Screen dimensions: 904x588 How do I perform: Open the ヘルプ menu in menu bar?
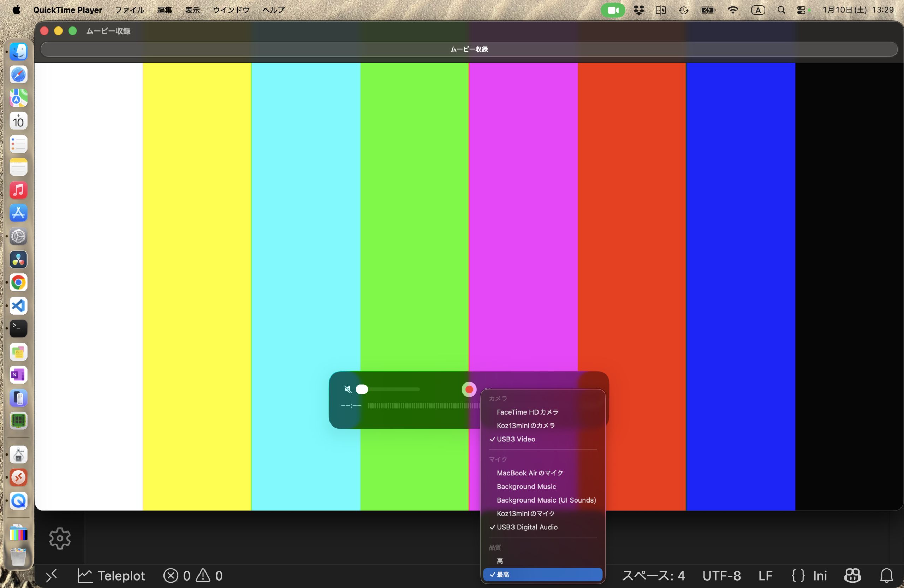click(273, 10)
